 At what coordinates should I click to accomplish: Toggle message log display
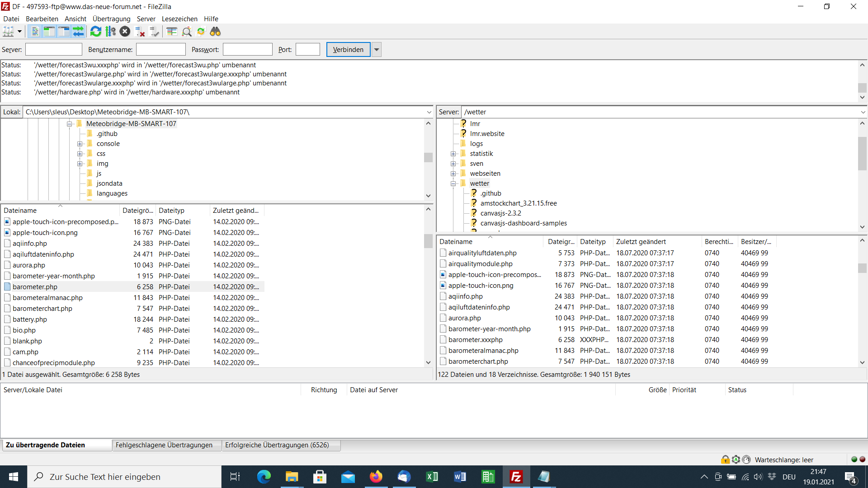tap(35, 32)
